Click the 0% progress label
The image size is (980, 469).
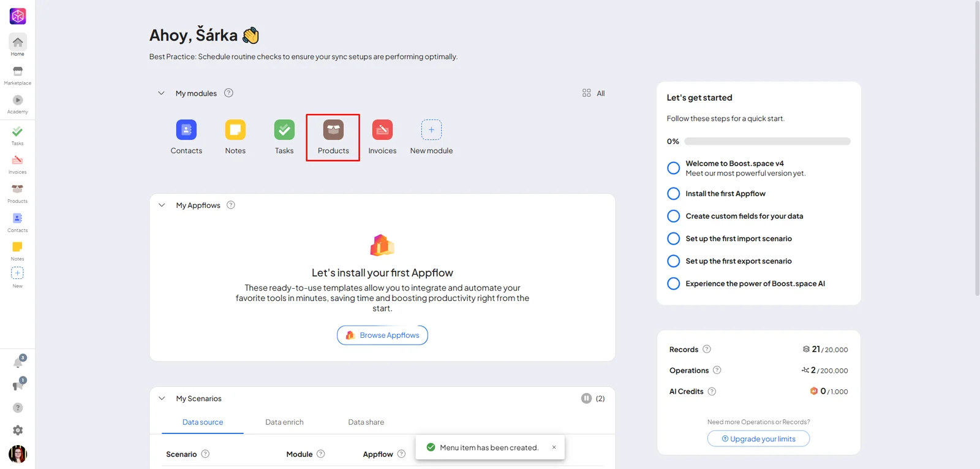pyautogui.click(x=673, y=142)
